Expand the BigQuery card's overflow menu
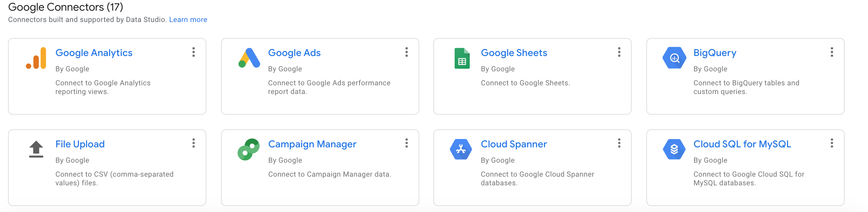This screenshot has width=868, height=212. coord(832,52)
